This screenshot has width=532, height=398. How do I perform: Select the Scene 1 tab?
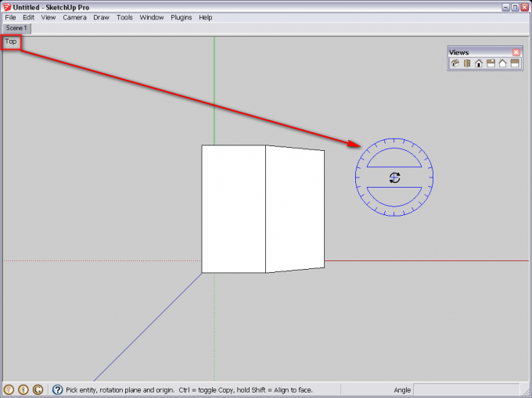(16, 28)
